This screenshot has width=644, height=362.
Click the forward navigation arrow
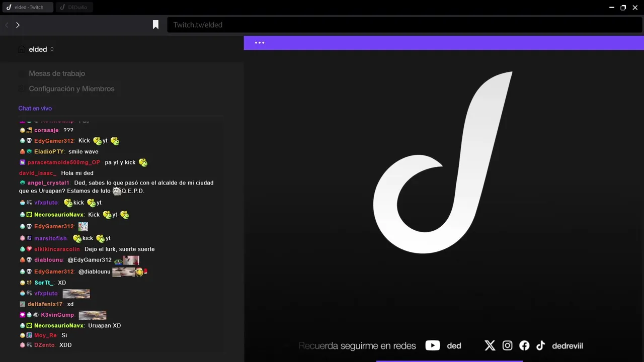pos(18,25)
